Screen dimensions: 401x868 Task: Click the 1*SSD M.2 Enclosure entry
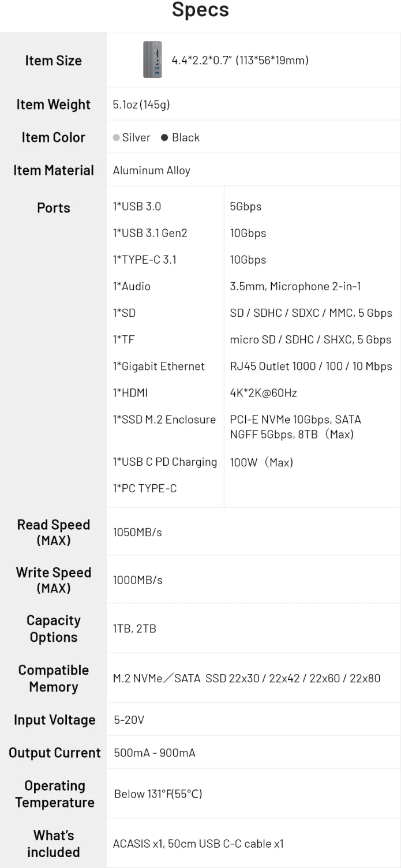pos(164,419)
